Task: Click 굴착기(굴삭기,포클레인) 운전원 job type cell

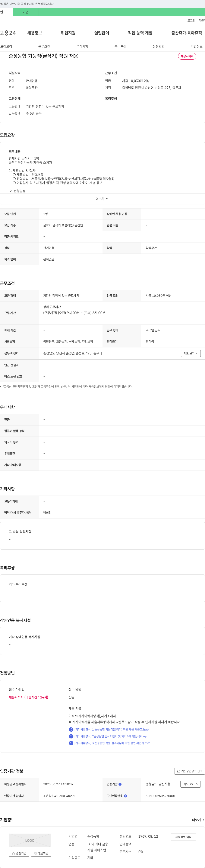Action: click(x=63, y=225)
